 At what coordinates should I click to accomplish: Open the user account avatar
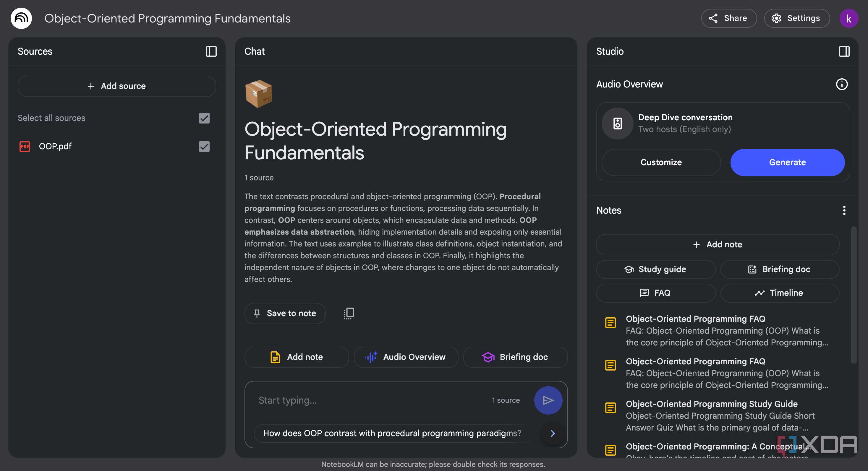[848, 18]
